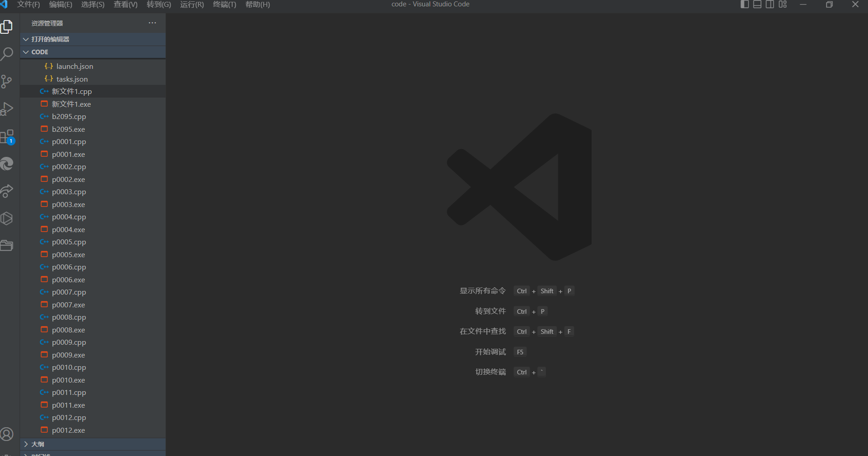This screenshot has height=456, width=868.
Task: Open p0011.cpp source file
Action: (x=93, y=392)
